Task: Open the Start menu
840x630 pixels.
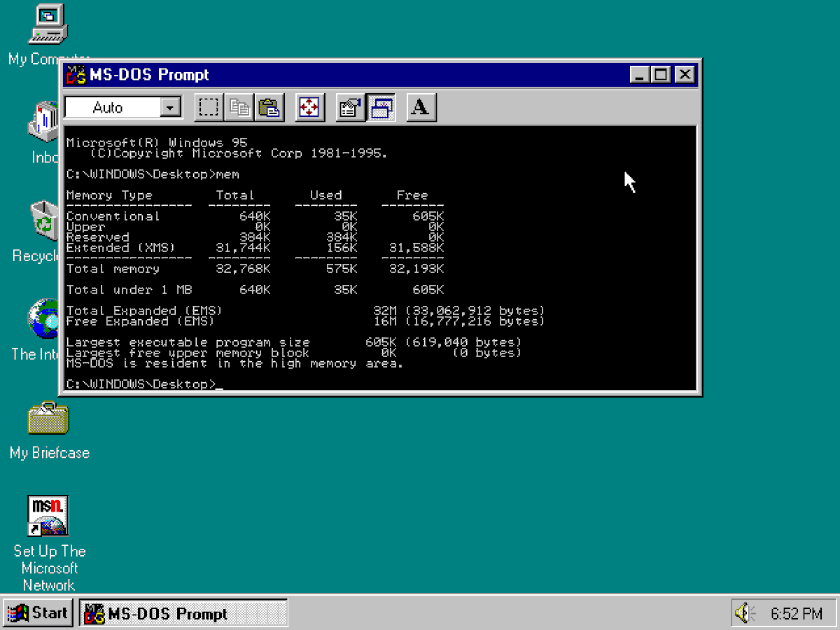Action: click(x=38, y=614)
